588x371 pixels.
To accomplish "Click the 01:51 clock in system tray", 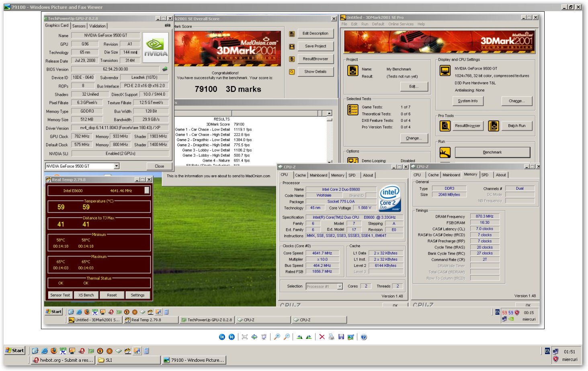I will (569, 352).
